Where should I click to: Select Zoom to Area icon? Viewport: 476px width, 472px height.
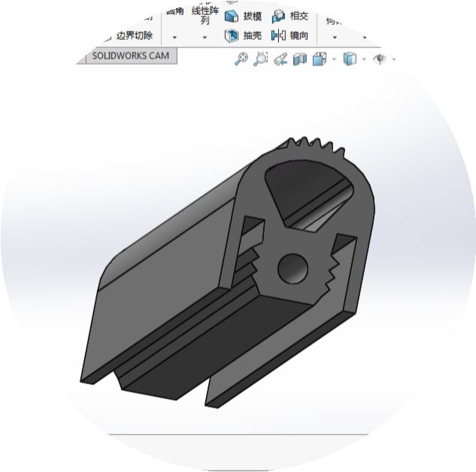(260, 59)
